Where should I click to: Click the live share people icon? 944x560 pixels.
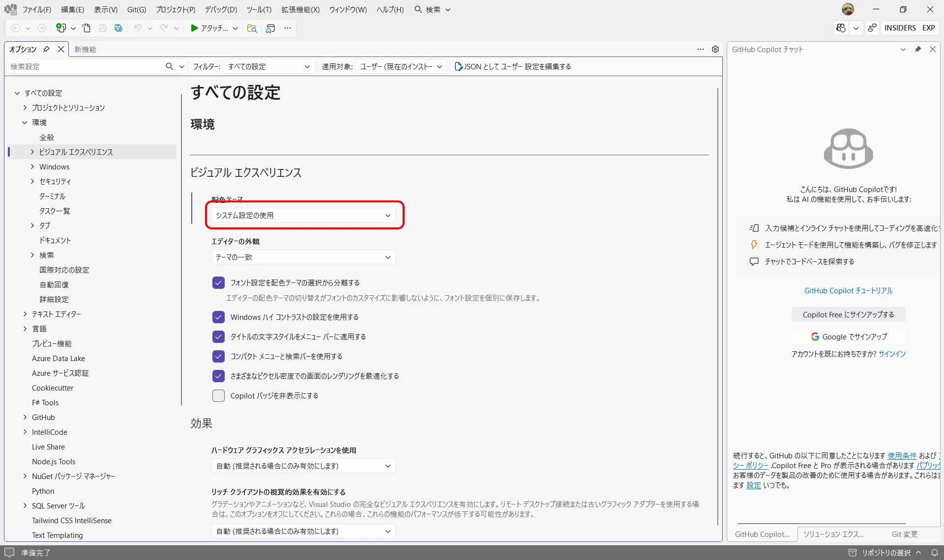(872, 28)
